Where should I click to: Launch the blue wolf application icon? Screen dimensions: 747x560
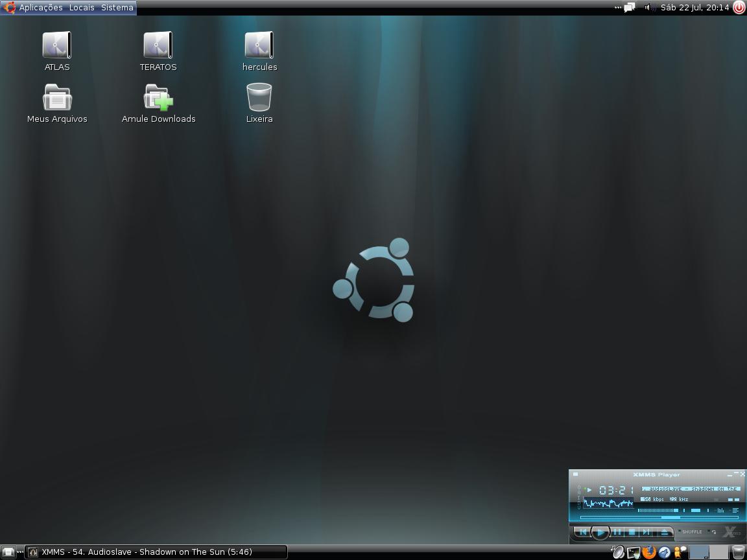[x=665, y=552]
